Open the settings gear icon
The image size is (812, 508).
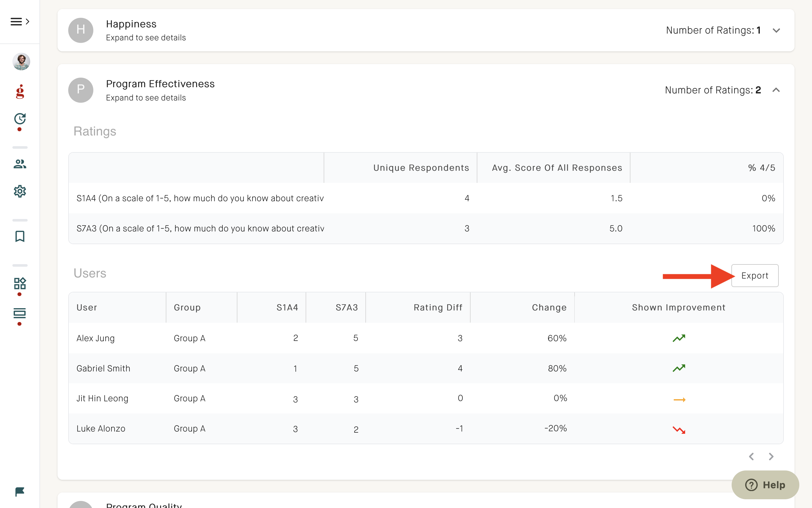click(20, 191)
